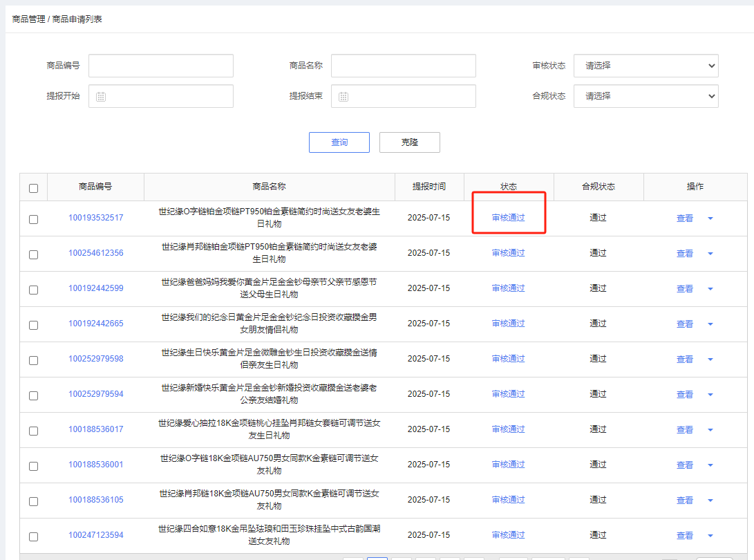Viewport: 754px width, 560px height.
Task: Click the 商品编号 input field
Action: 160,66
